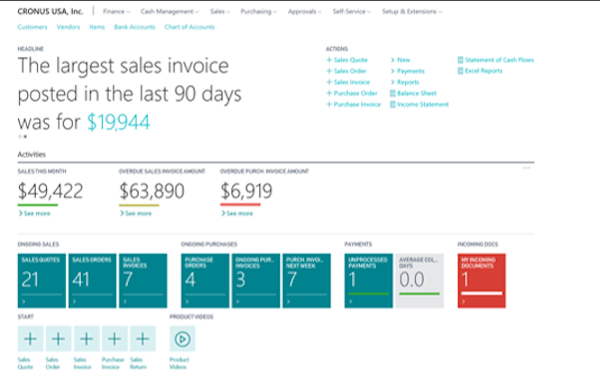
Task: Expand the New actions group
Action: (x=400, y=60)
